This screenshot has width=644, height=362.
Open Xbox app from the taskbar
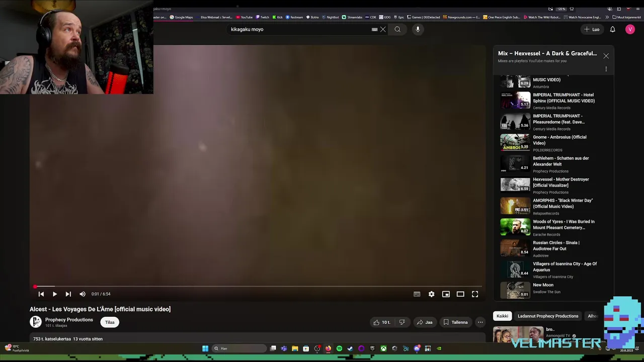[383, 348]
